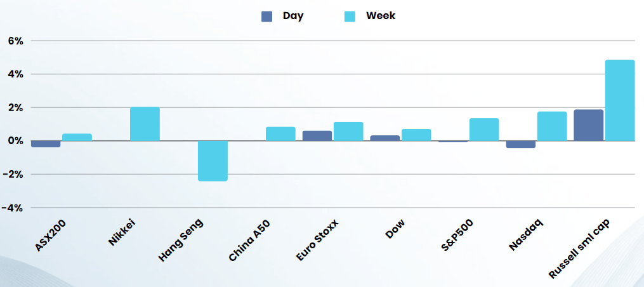Screen dimensions: 644x287
Task: Select the Nikkei weekly bar
Action: click(x=145, y=124)
